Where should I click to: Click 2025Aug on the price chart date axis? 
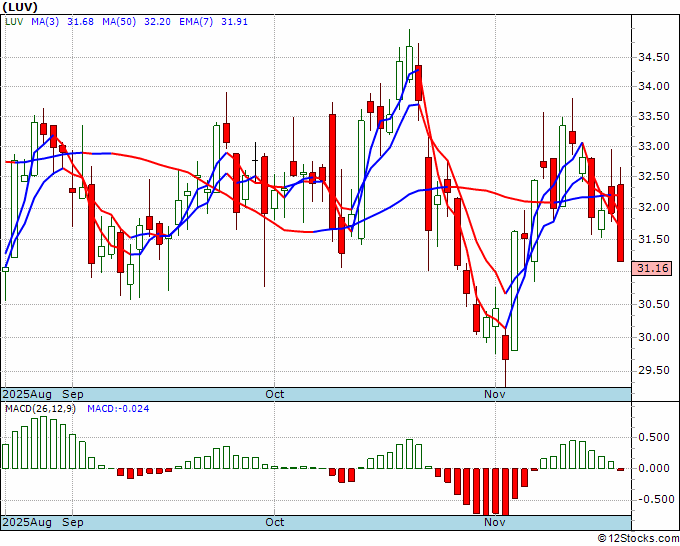tap(27, 394)
